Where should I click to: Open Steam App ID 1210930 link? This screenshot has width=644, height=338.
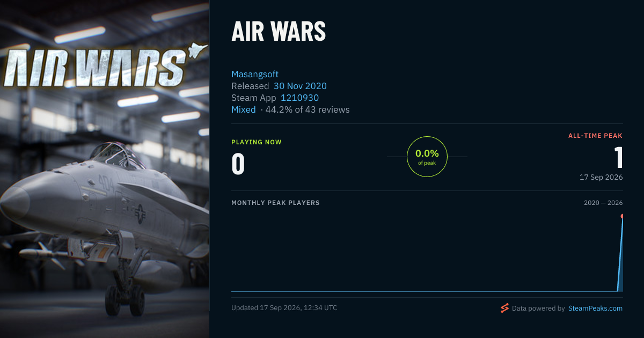pos(299,98)
